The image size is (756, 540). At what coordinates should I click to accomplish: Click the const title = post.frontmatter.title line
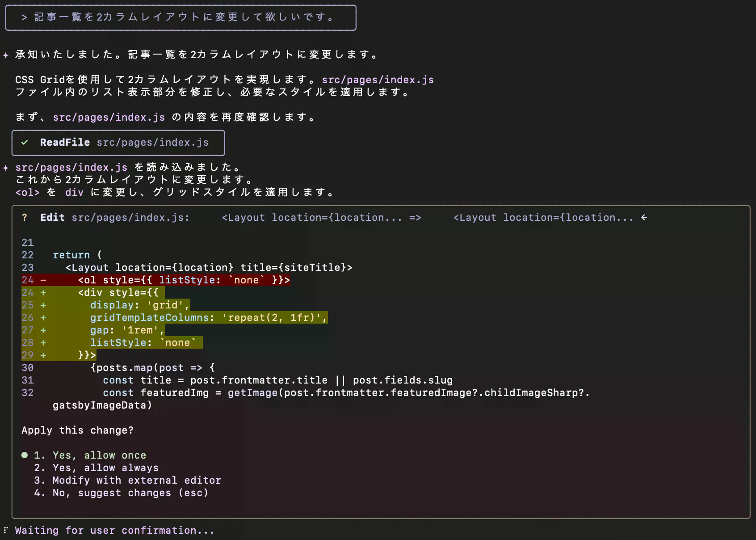[x=277, y=380]
